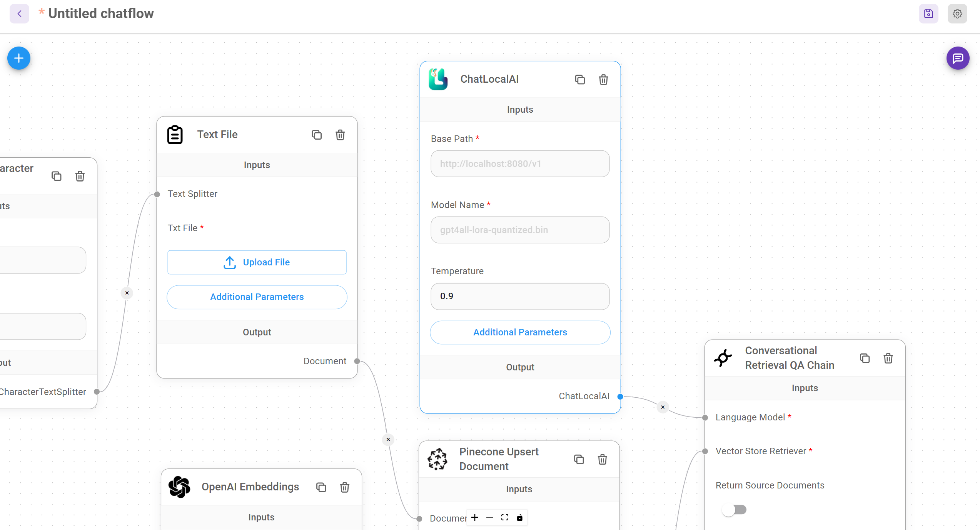Remove the ChatLocalAI to Language Model edge
This screenshot has height=530, width=980.
[x=663, y=407]
